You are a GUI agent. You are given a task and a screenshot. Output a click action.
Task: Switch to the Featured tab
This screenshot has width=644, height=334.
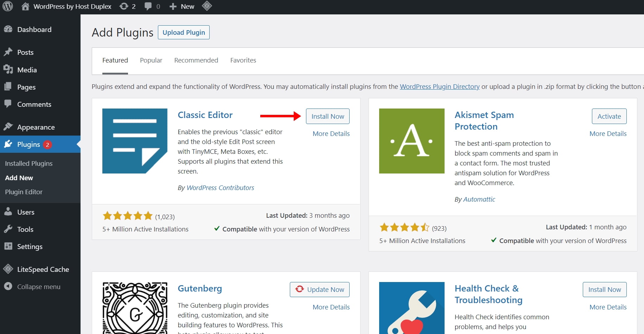(115, 60)
